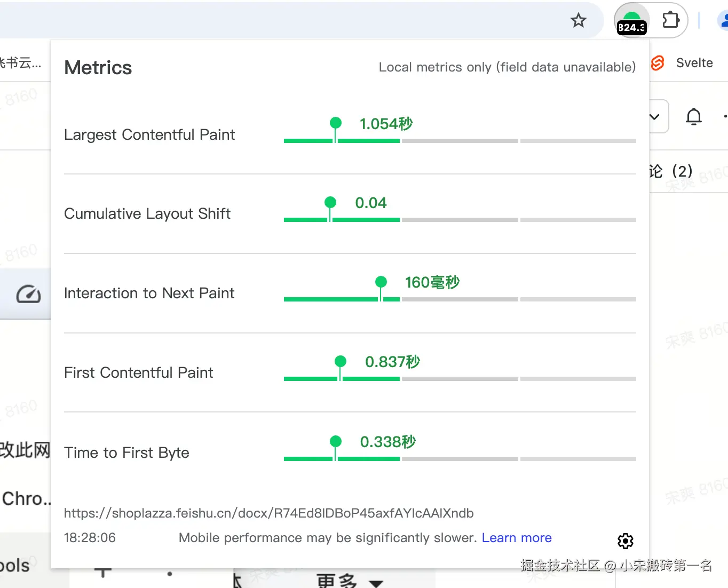This screenshot has height=588, width=728.
Task: Open the Extensions puzzle-piece menu
Action: tap(670, 21)
